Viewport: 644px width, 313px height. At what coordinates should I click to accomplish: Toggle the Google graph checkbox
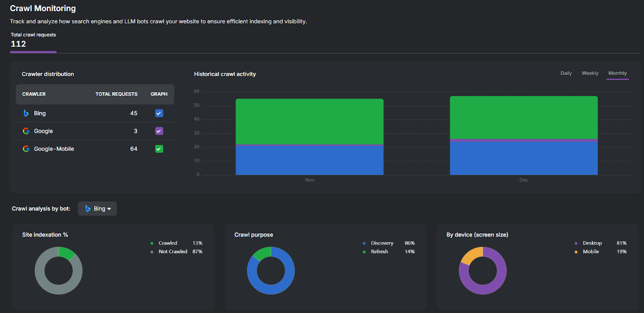[159, 131]
